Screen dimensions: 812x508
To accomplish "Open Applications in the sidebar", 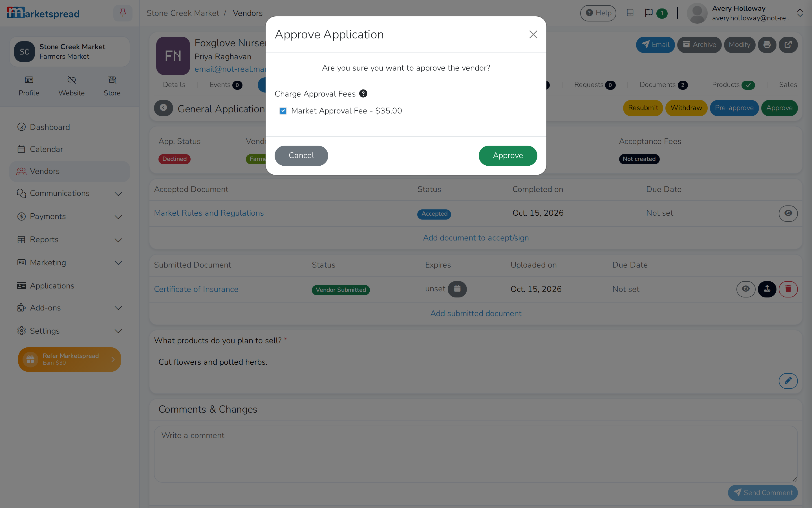I will (69, 286).
